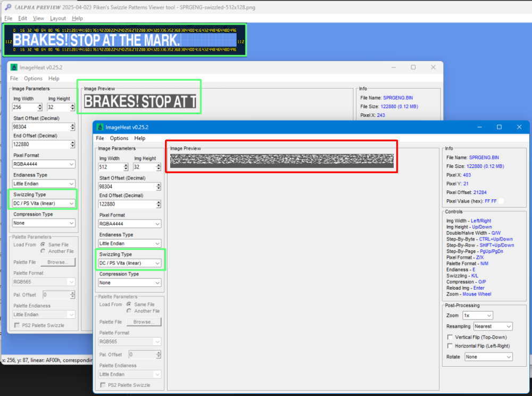Viewport: 532px width, 396px height.
Task: Open Pixel Format dropdown in back ImageHeat window
Action: pyautogui.click(x=44, y=164)
